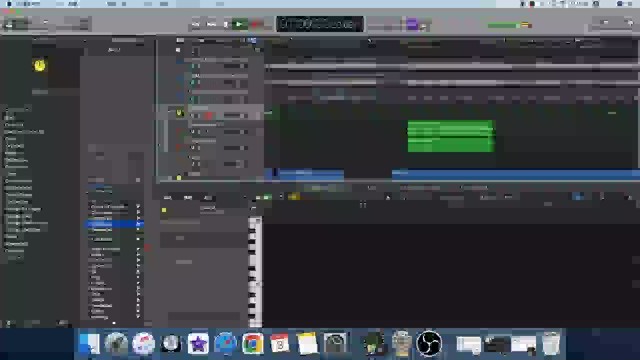Click the yellow instrument icon in the library
The image size is (640, 360).
tap(40, 65)
